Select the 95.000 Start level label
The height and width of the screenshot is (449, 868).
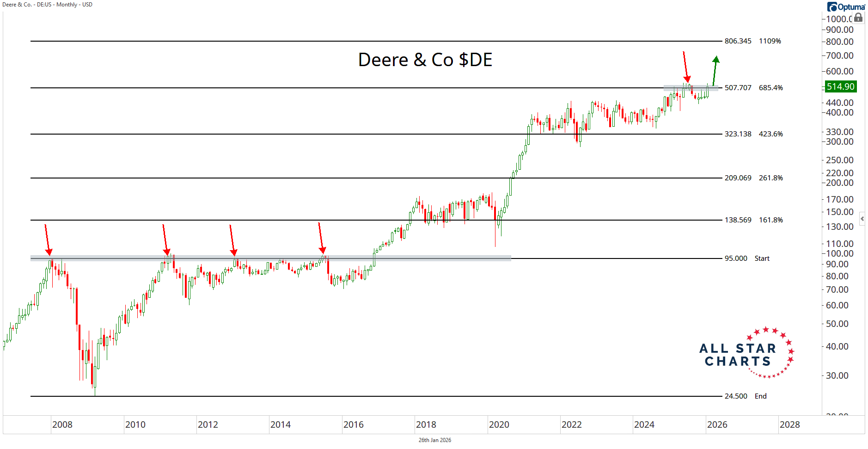click(746, 258)
